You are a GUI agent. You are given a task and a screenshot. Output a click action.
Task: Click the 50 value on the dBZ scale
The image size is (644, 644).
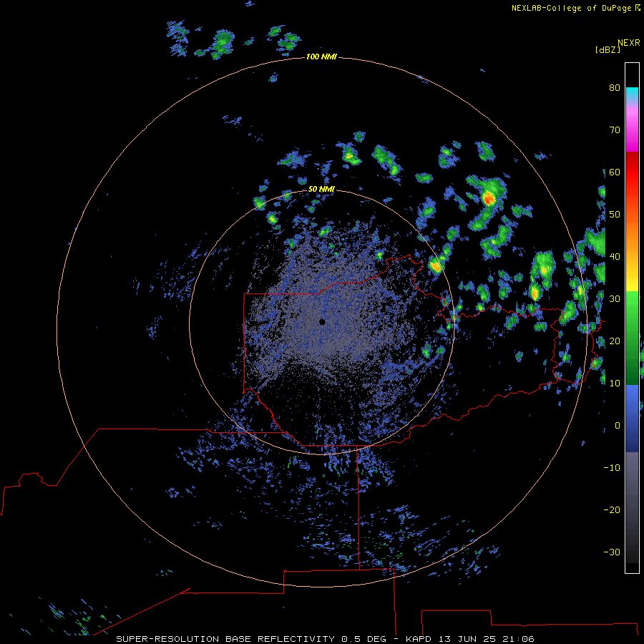(615, 215)
